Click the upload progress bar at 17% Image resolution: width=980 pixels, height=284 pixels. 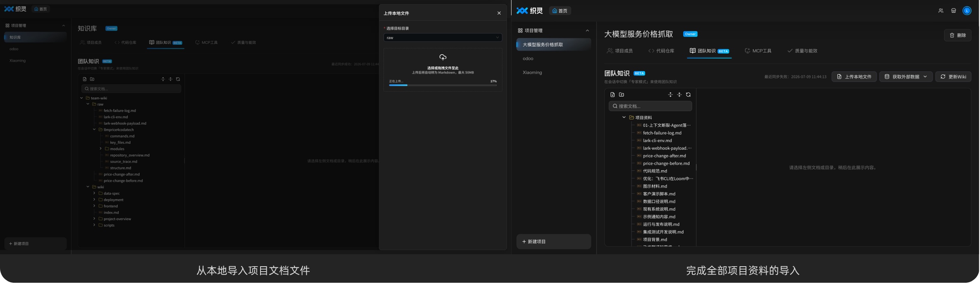click(442, 85)
